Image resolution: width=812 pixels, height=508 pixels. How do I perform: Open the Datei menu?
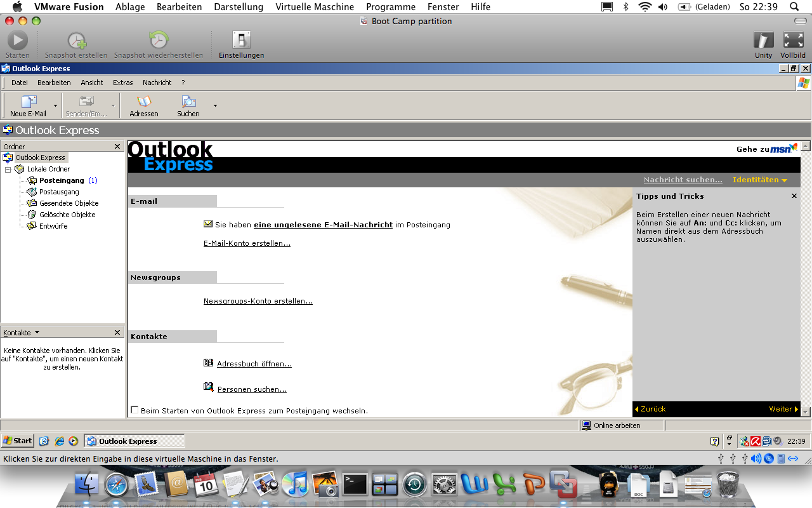tap(20, 83)
